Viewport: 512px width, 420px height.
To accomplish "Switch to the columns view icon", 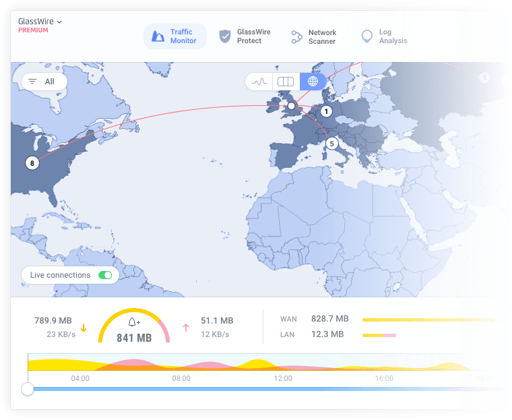I will (286, 82).
